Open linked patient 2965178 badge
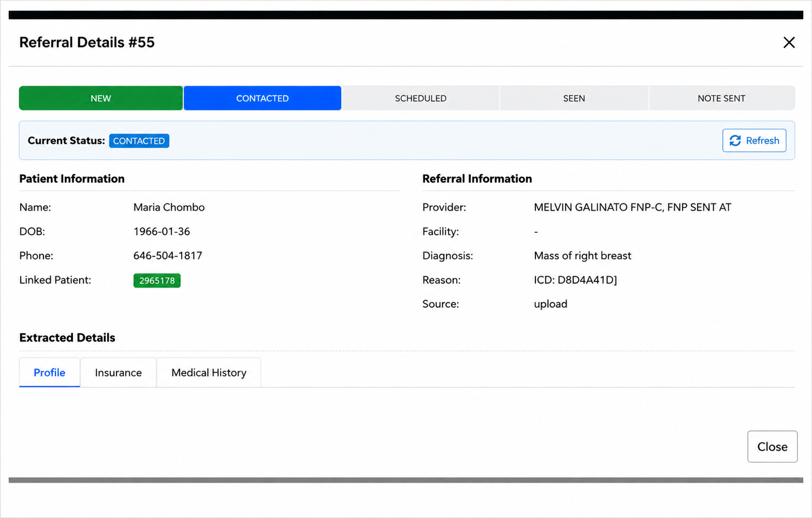The height and width of the screenshot is (518, 812). [157, 280]
